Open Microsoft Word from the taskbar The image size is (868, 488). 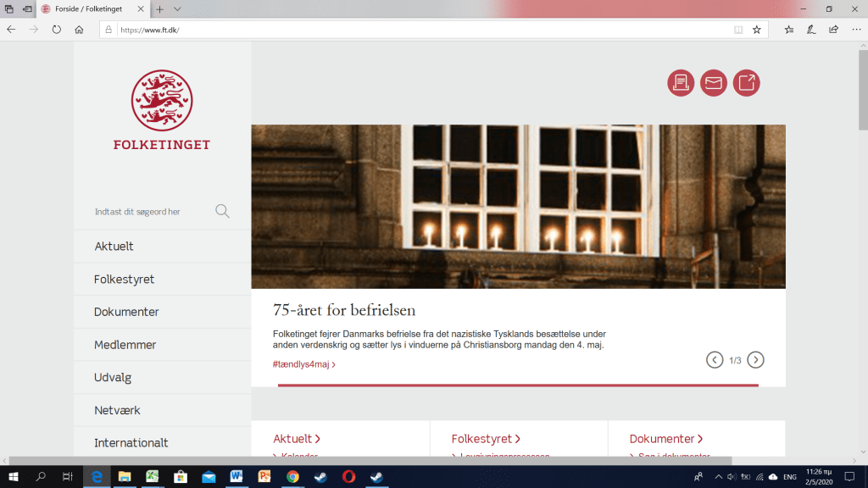coord(236,477)
